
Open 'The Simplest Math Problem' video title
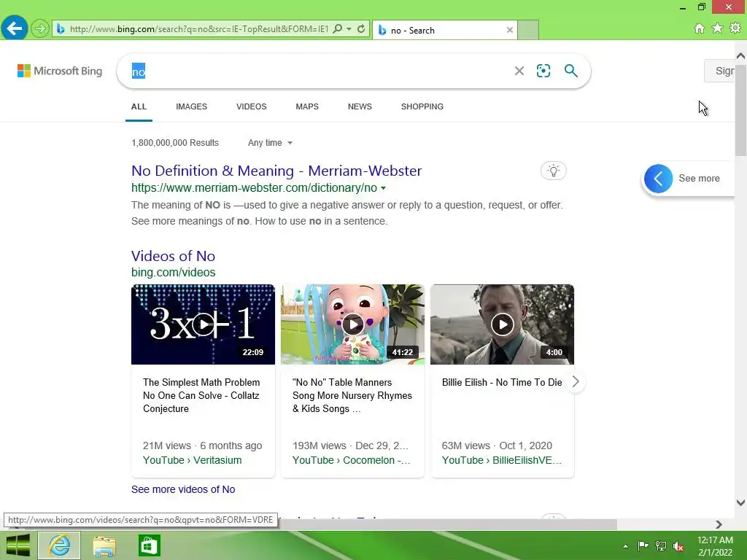(201, 396)
